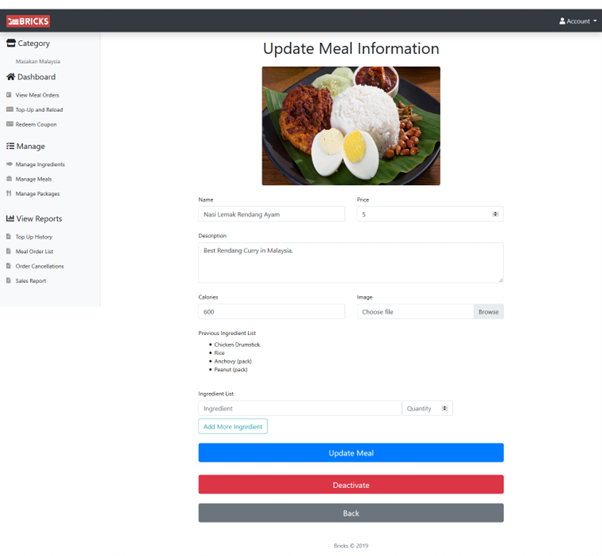This screenshot has width=602, height=556.
Task: Click Rice in previous ingredient list
Action: point(219,353)
